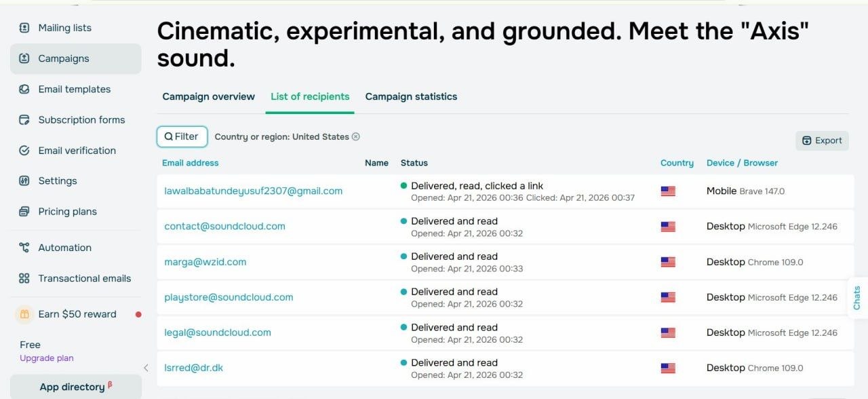Open recipient marga@wzid.com
868x399 pixels.
coord(205,262)
